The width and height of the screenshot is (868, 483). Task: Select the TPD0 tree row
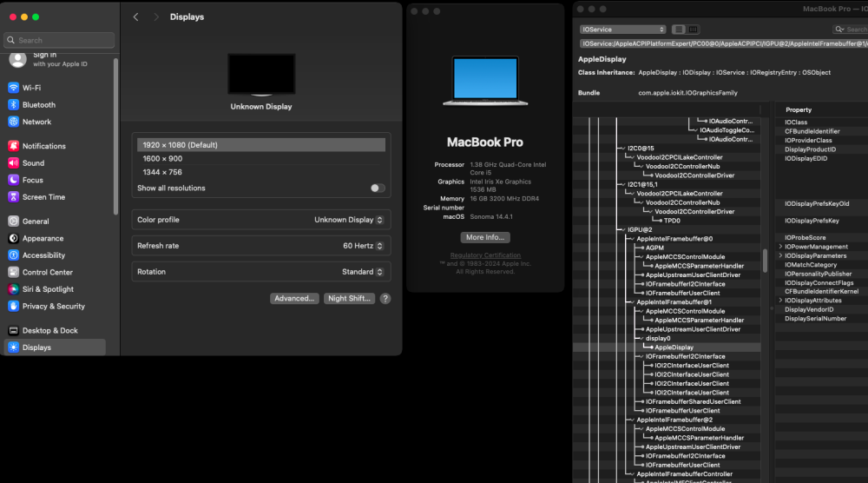pyautogui.click(x=667, y=221)
